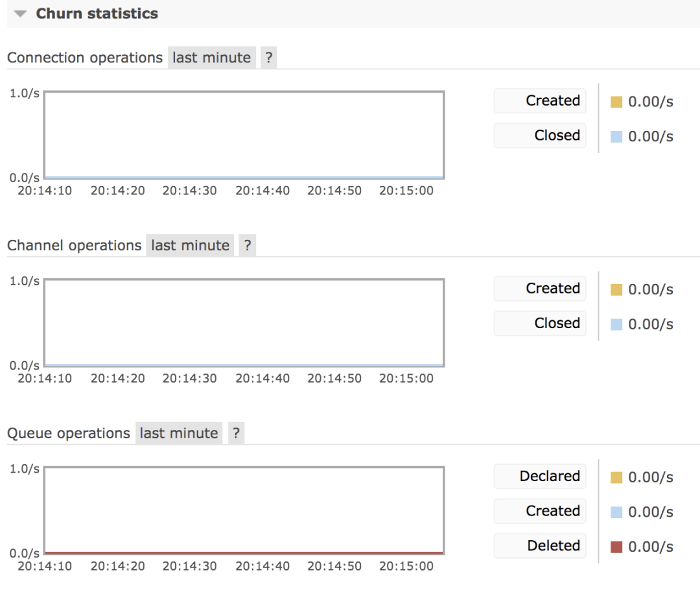Collapse the Churn statistics section triangle

click(20, 14)
